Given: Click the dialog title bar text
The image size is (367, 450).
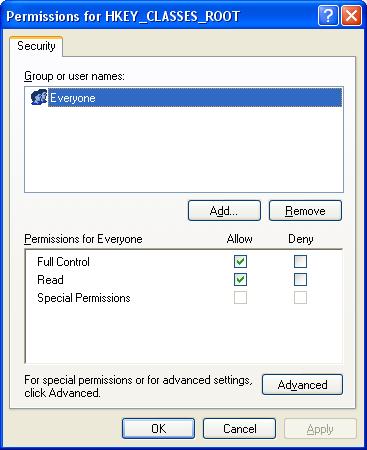Looking at the screenshot, I should pyautogui.click(x=123, y=16).
